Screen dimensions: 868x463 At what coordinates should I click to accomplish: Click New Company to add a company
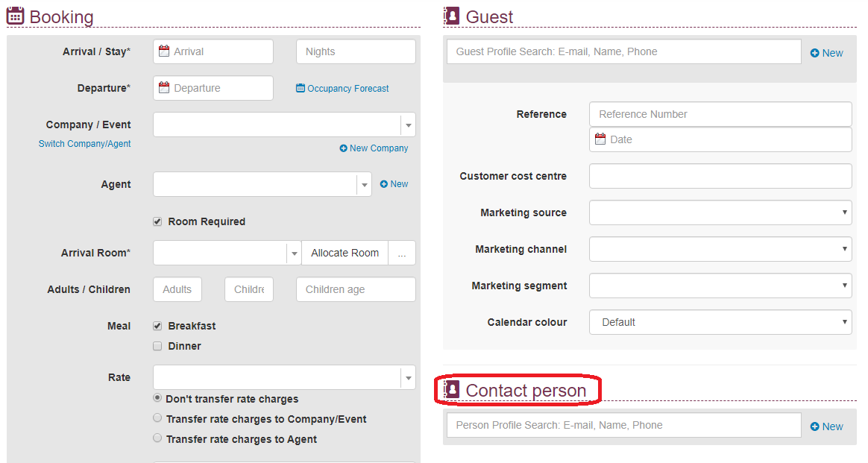tap(374, 148)
